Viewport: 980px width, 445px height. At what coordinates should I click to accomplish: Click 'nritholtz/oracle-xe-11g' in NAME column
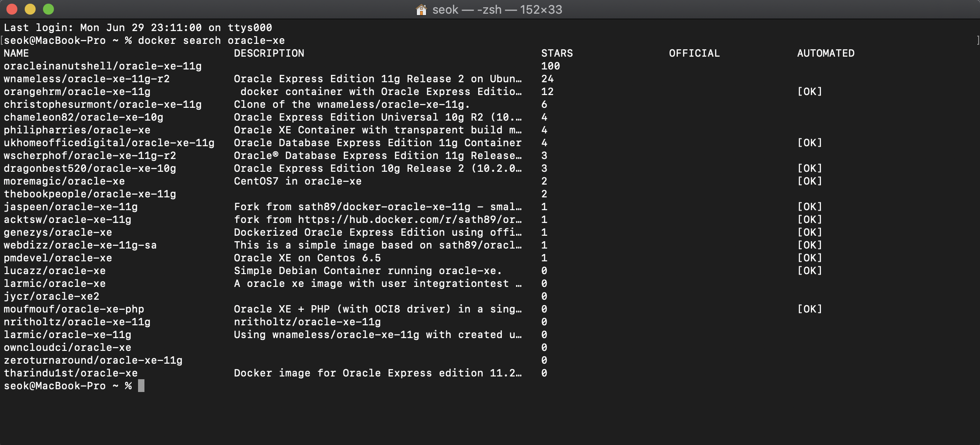77,322
